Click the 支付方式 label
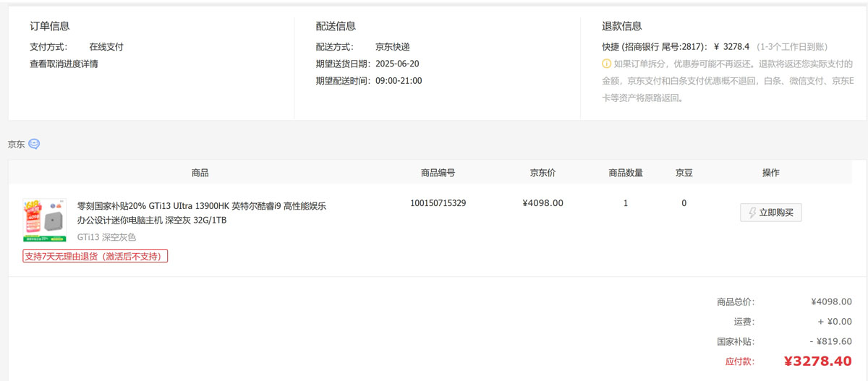This screenshot has width=868, height=381. point(48,46)
